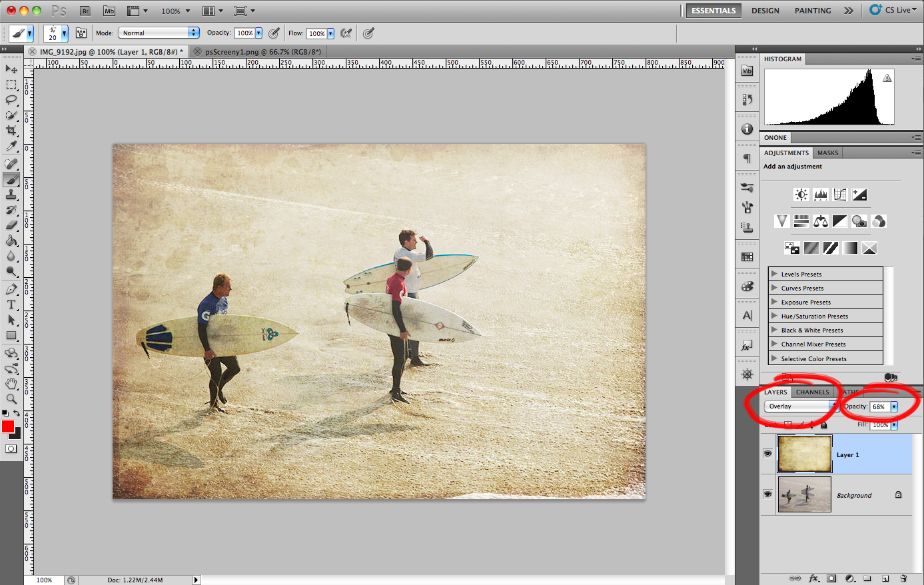Select the Horizontal Type tool
This screenshot has height=585, width=924.
pyautogui.click(x=11, y=305)
